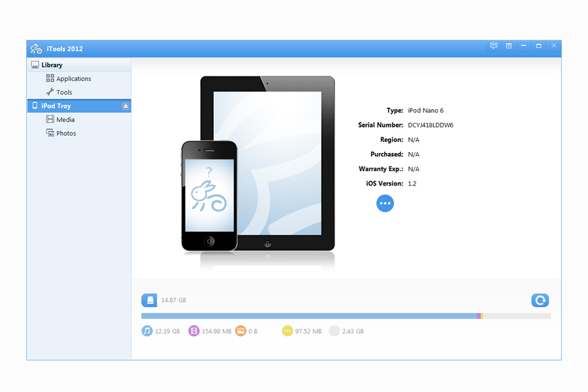Click the blue more-info ellipsis button

(x=385, y=203)
